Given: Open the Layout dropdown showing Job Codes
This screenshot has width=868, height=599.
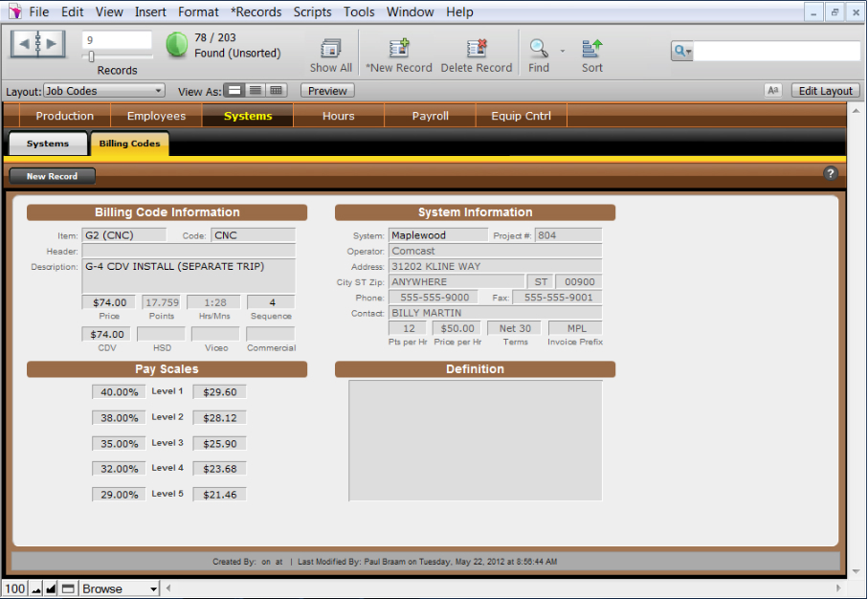Looking at the screenshot, I should [x=104, y=91].
